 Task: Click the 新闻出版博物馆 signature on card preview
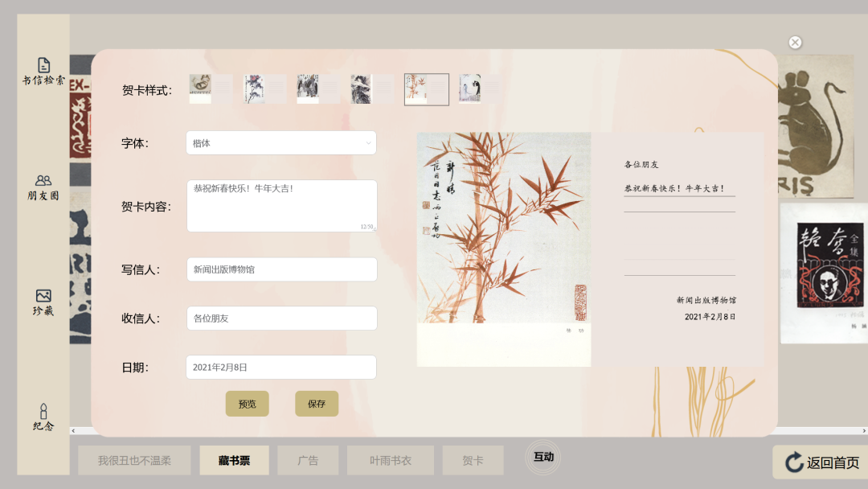(706, 300)
